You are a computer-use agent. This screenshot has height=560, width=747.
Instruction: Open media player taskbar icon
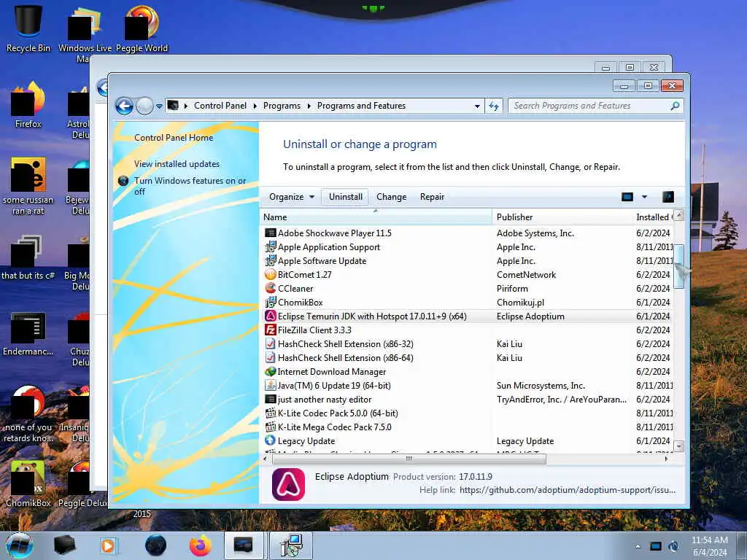click(x=108, y=545)
